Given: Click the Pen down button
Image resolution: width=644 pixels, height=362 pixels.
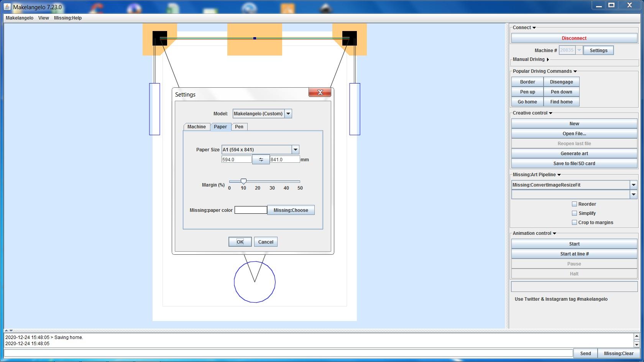Looking at the screenshot, I should point(561,92).
